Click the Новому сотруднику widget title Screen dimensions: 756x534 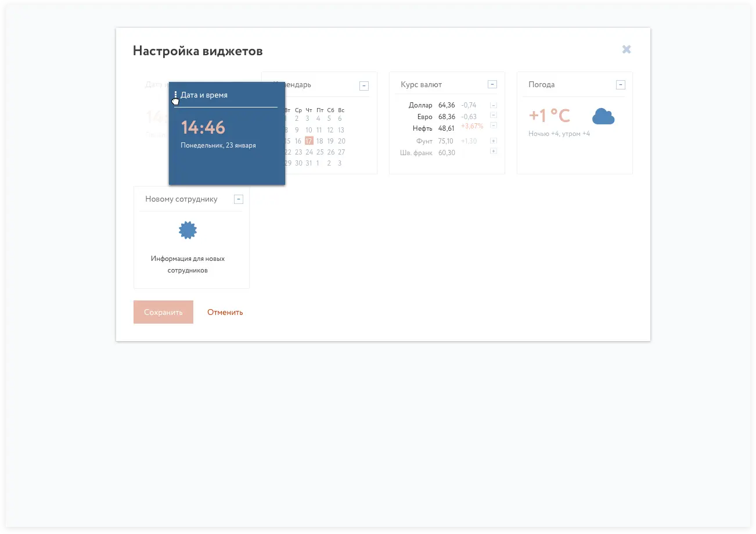[x=181, y=199]
